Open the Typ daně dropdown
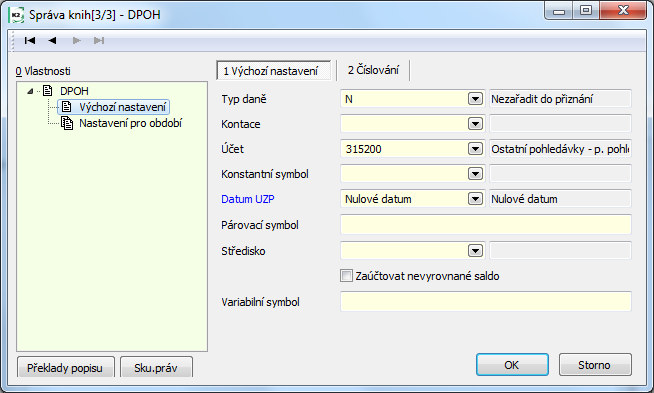Screen dimensions: 654x393 pos(475,99)
